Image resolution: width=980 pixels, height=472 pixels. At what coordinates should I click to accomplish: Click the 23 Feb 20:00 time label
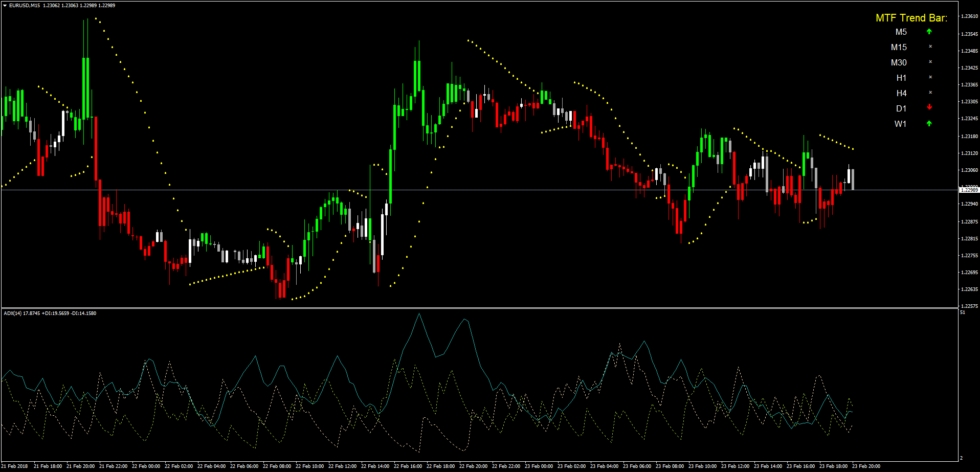[866, 466]
